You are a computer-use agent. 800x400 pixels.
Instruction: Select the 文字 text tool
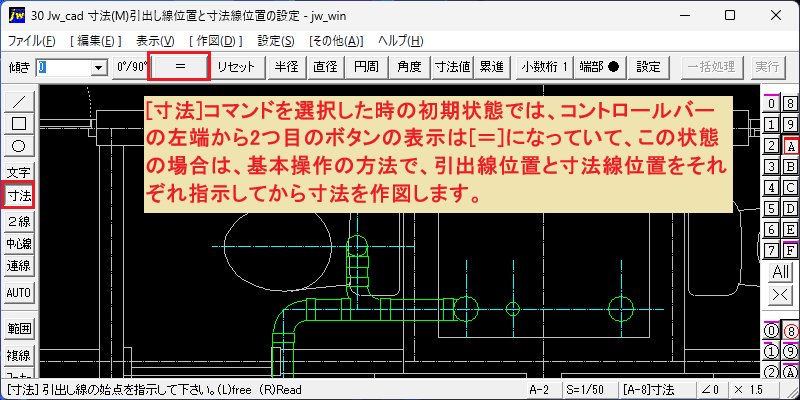[19, 172]
